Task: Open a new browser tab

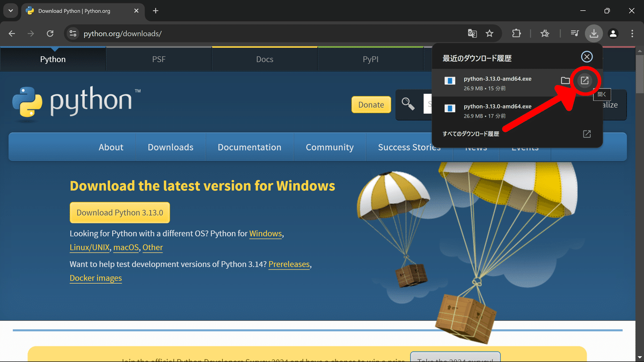Action: tap(156, 11)
